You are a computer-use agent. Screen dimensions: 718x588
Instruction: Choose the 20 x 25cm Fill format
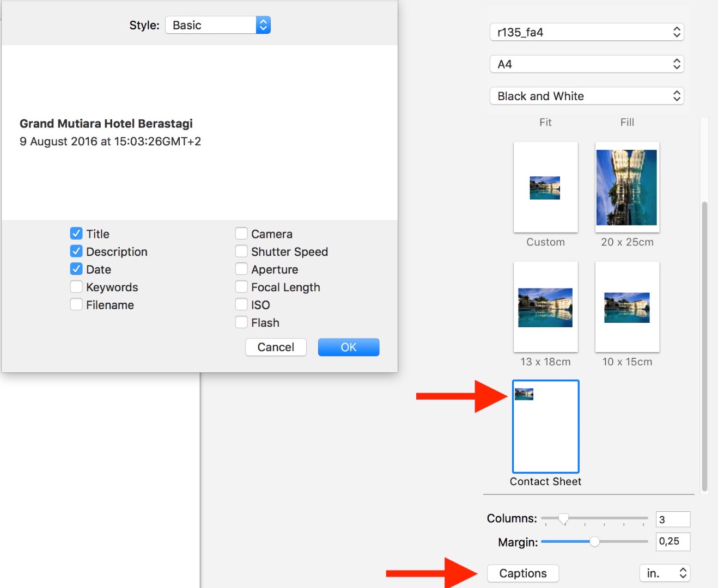(626, 187)
